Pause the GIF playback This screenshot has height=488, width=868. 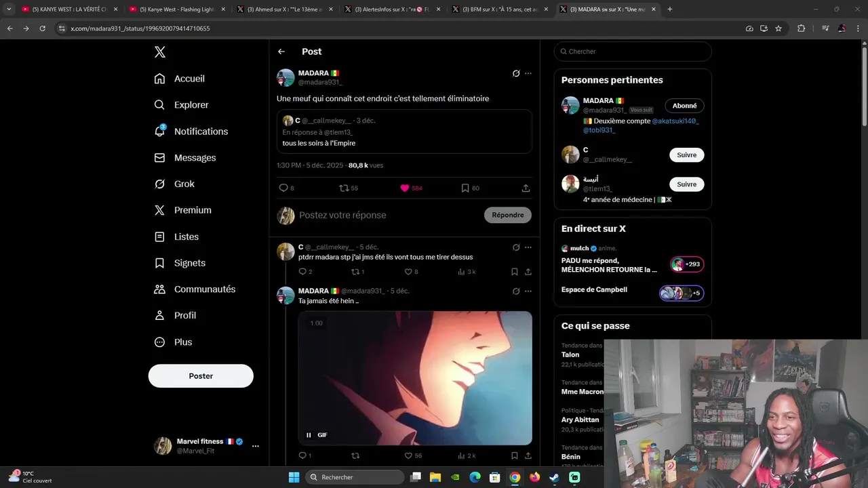(309, 435)
